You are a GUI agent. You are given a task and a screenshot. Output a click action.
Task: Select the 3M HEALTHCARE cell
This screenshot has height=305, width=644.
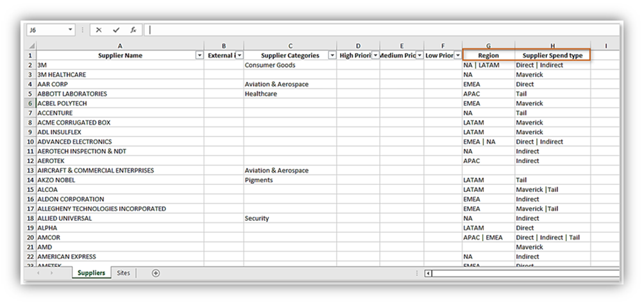coord(121,75)
